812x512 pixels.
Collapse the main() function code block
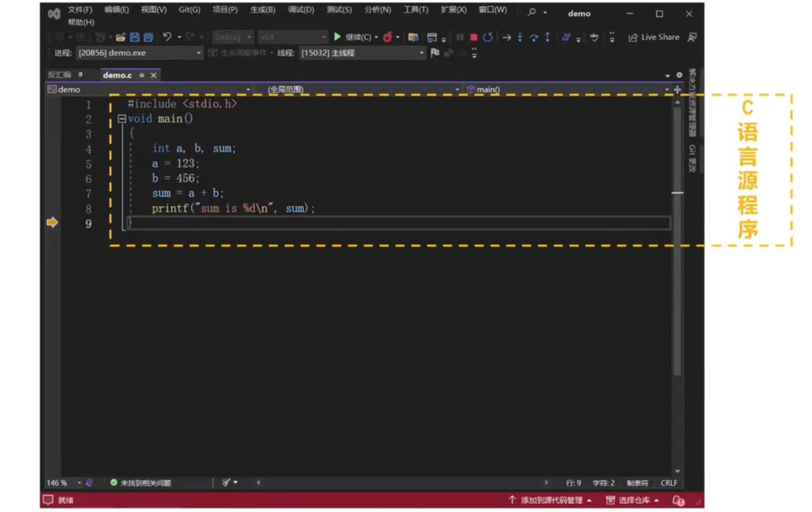(x=122, y=119)
